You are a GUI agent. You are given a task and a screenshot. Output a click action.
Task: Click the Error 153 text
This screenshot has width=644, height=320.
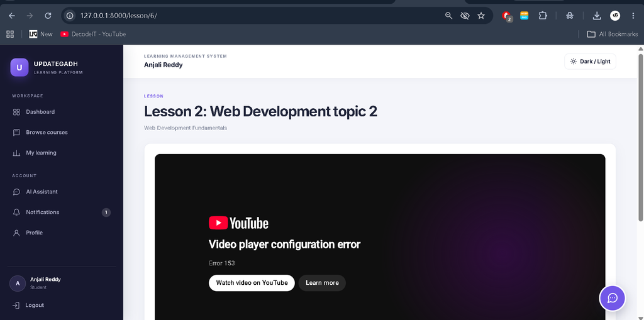tap(221, 263)
